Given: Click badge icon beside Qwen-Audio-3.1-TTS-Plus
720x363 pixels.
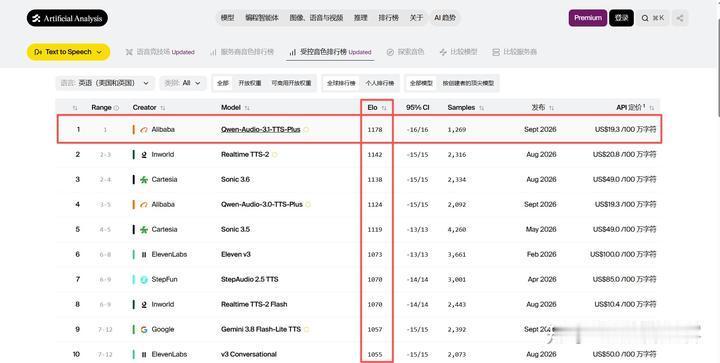Looking at the screenshot, I should coord(306,130).
